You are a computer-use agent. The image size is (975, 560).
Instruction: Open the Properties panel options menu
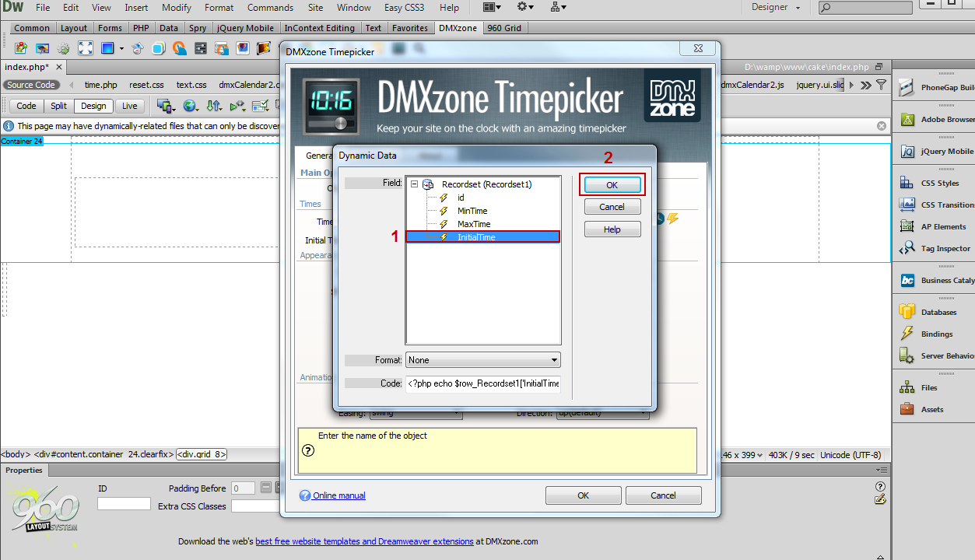pos(880,470)
